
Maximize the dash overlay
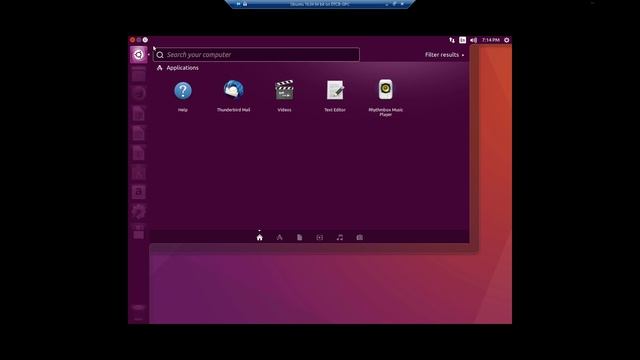[145, 40]
